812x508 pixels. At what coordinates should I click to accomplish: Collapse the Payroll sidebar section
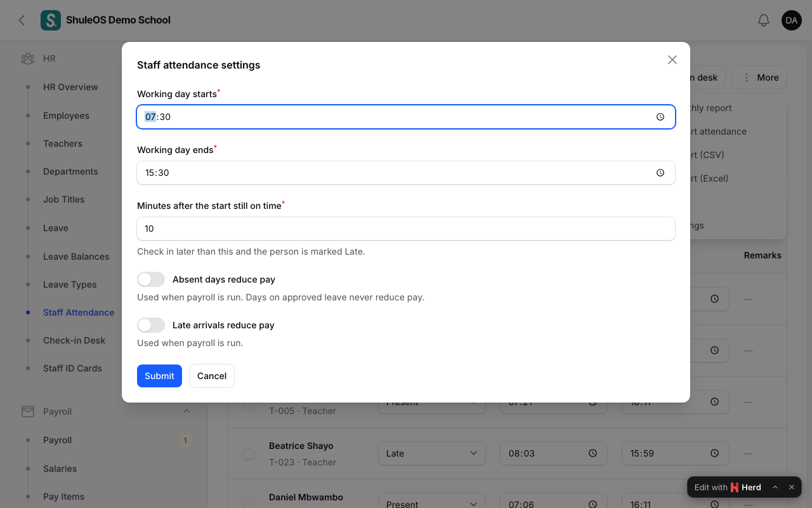(x=187, y=411)
